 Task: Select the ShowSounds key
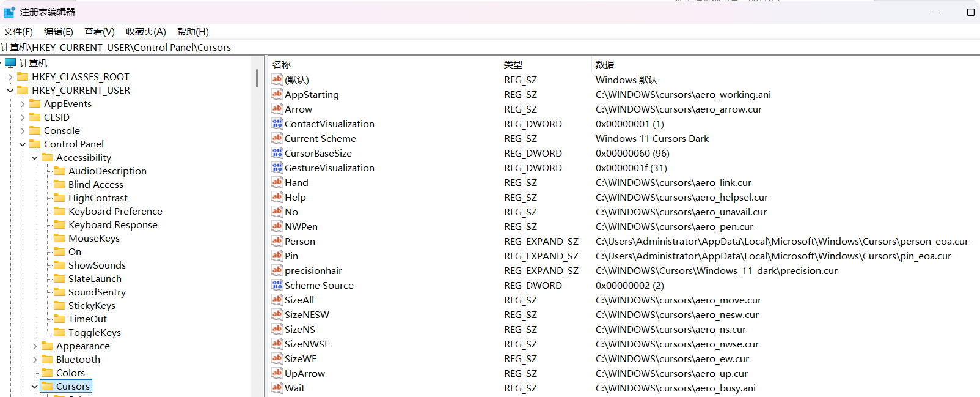pyautogui.click(x=97, y=265)
